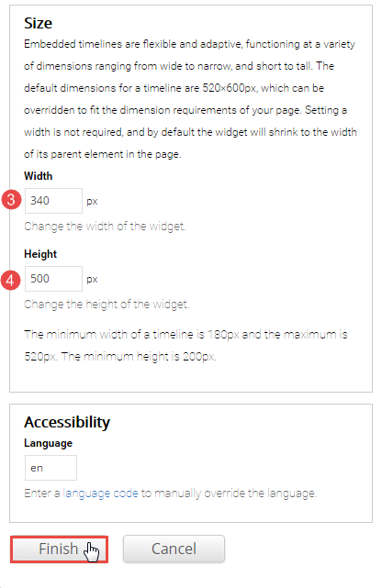Click the bold Height label
This screenshot has height=588, width=382.
tap(40, 254)
